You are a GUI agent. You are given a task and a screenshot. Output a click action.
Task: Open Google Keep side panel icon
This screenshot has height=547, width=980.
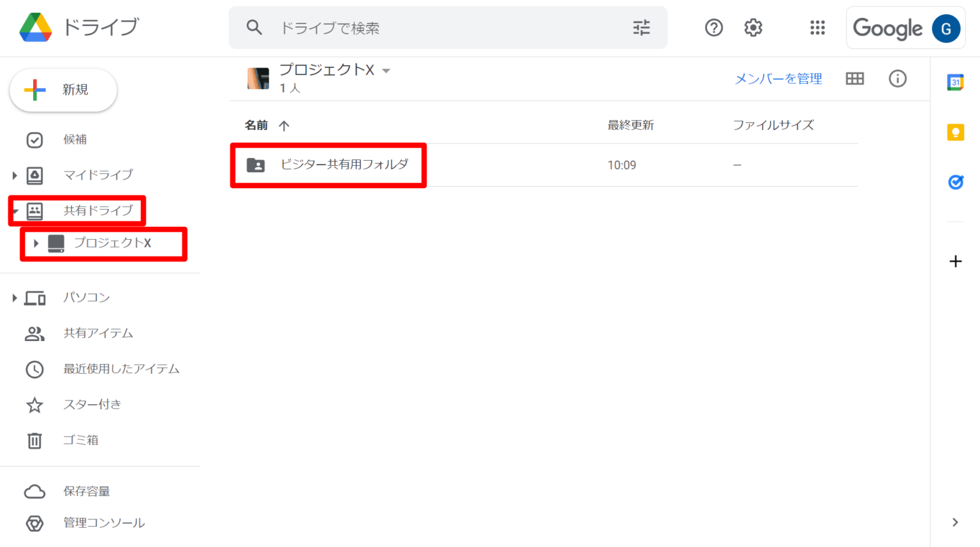click(x=955, y=133)
